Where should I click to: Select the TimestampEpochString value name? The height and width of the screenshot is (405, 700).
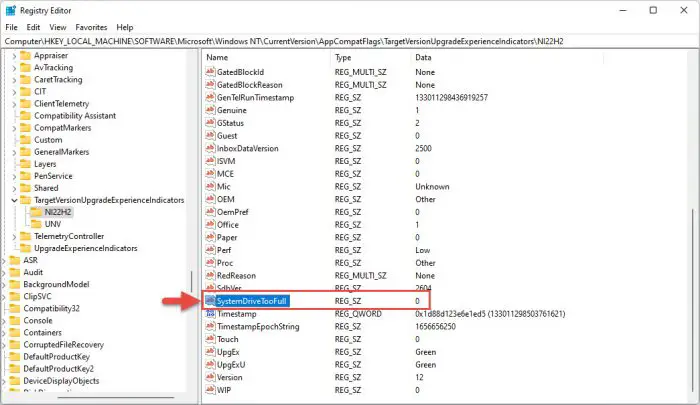258,327
